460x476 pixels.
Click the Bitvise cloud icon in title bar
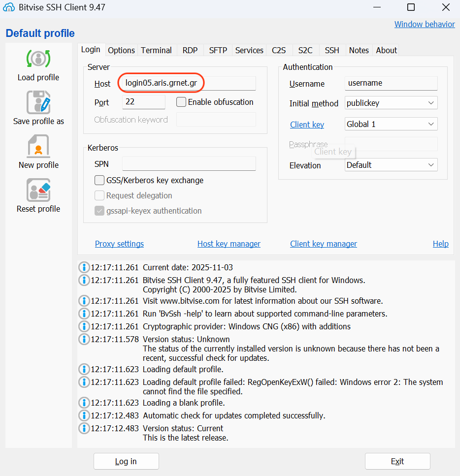click(9, 7)
